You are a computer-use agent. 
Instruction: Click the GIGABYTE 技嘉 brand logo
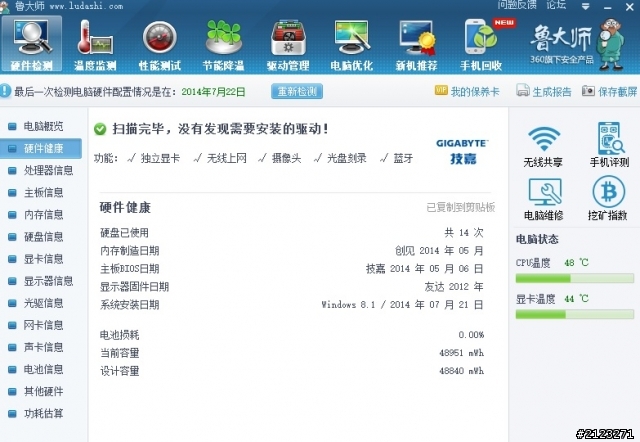pyautogui.click(x=462, y=151)
